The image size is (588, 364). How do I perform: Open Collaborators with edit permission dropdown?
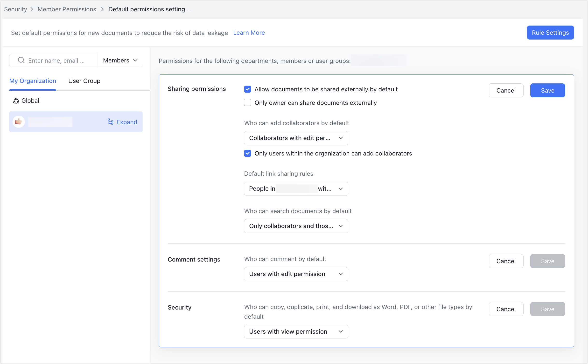click(296, 138)
